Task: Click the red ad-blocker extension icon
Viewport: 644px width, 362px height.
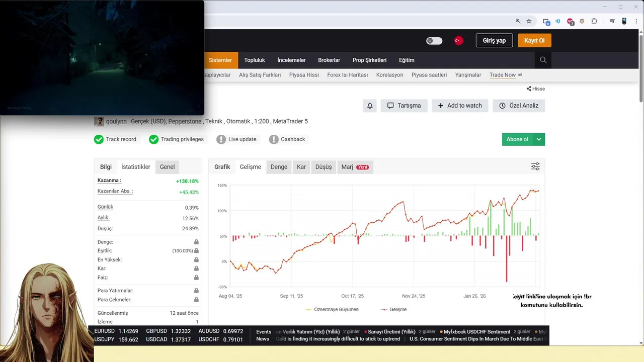Action: click(x=570, y=22)
